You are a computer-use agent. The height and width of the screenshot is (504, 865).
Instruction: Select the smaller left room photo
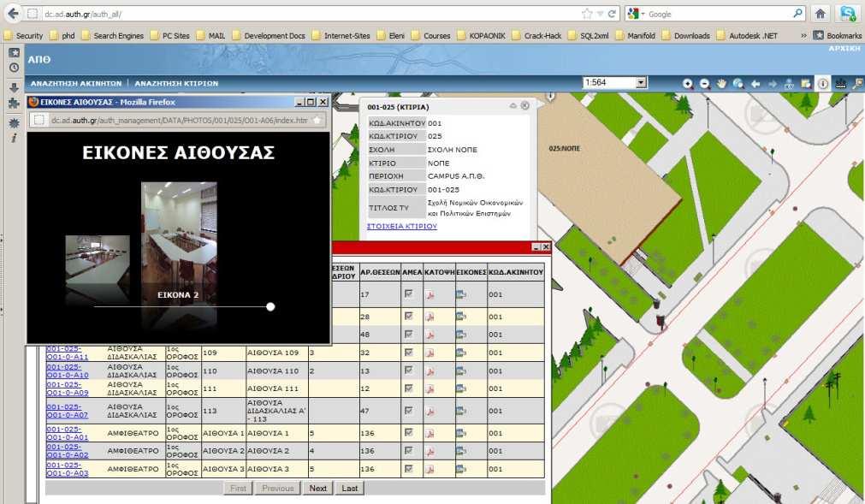(x=98, y=262)
